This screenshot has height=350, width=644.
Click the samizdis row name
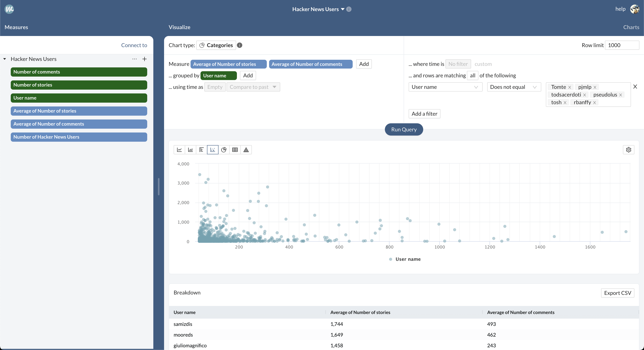(x=183, y=324)
